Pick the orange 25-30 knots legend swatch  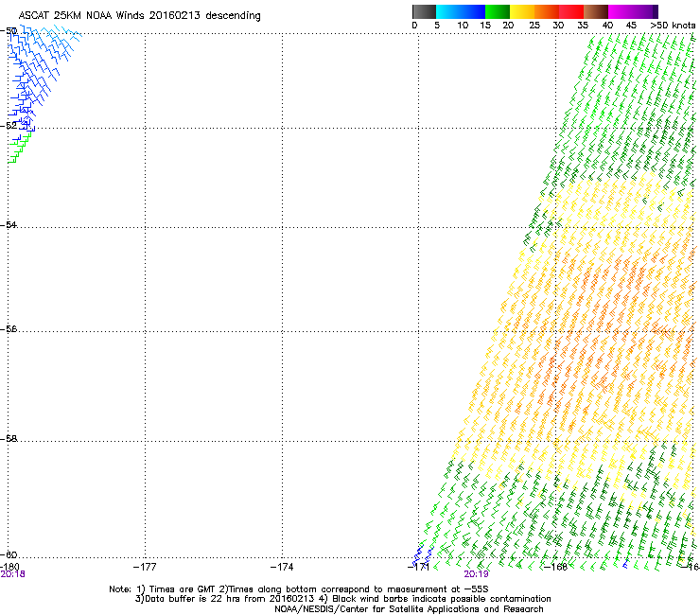[547, 11]
